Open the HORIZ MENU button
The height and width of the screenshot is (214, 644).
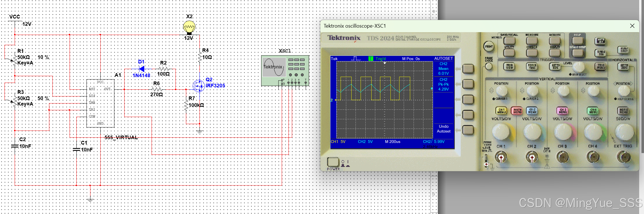[623, 111]
